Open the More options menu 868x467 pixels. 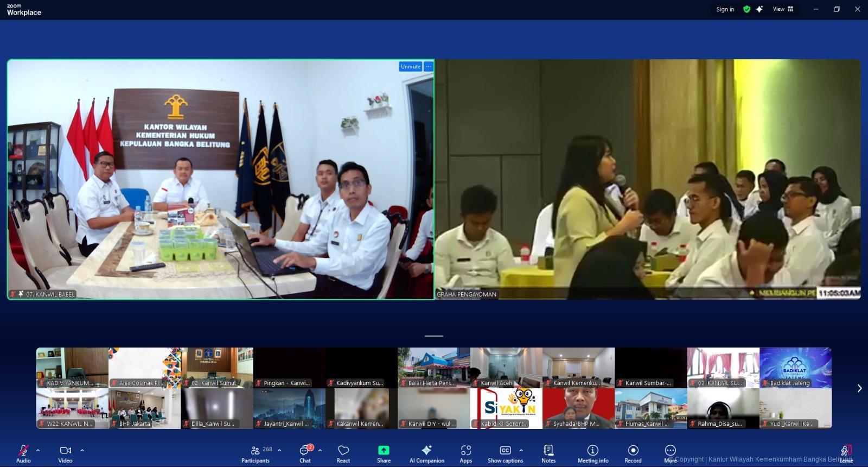point(671,454)
